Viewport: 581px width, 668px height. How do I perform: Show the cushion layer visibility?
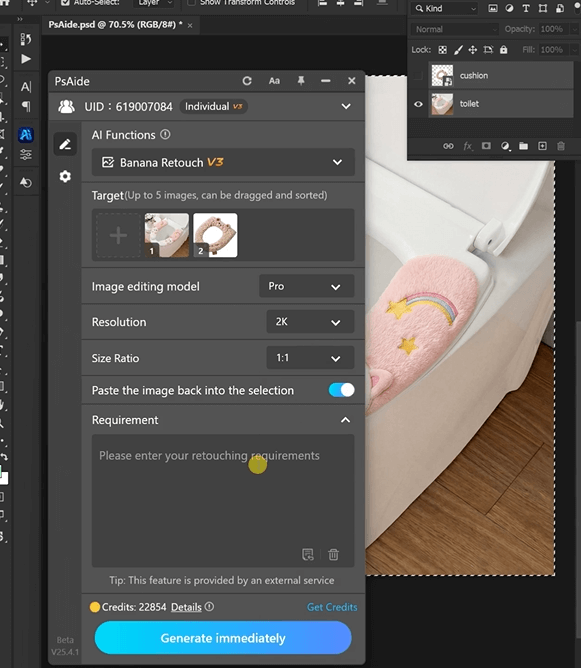(418, 75)
